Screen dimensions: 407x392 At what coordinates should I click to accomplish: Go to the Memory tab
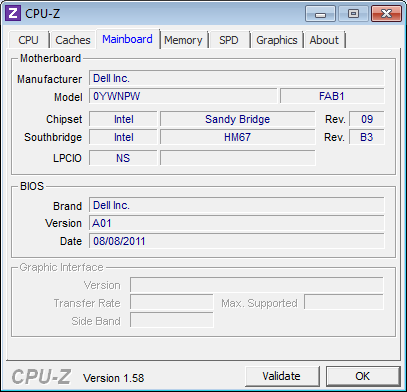coord(183,40)
